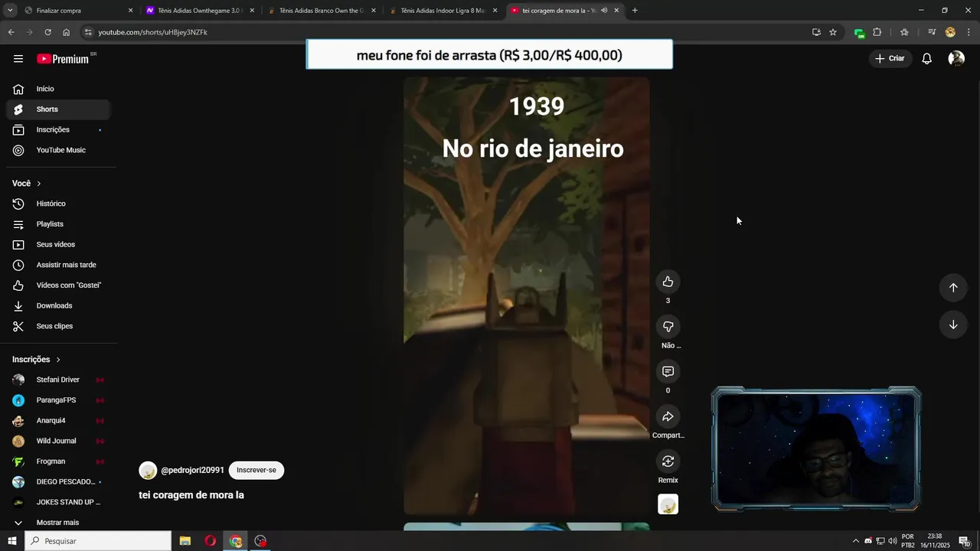Open ParangaFPS subscription channel
This screenshot has height=551, width=980.
pyautogui.click(x=58, y=400)
